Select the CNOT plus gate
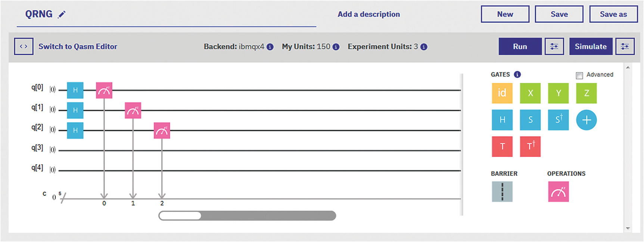 [586, 120]
